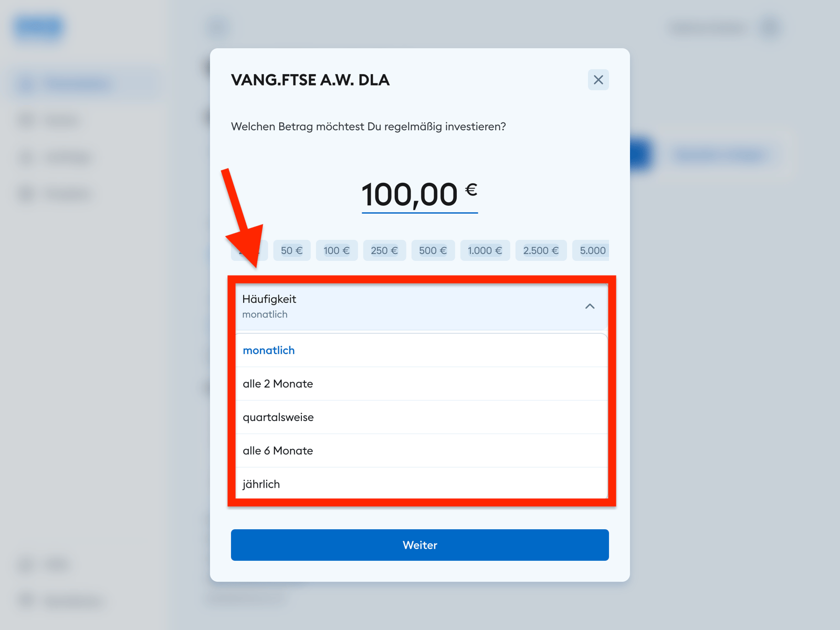
Task: Click the amount field showing 100,00 €
Action: [x=419, y=195]
